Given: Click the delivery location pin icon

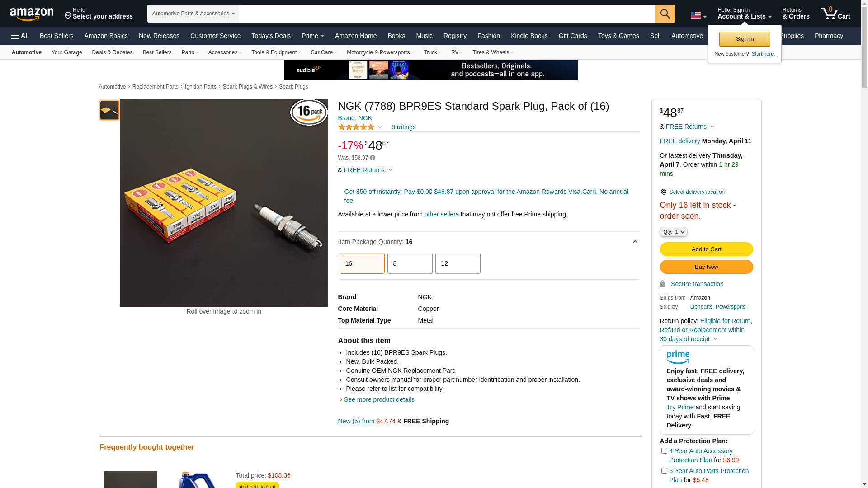Looking at the screenshot, I should [x=663, y=192].
